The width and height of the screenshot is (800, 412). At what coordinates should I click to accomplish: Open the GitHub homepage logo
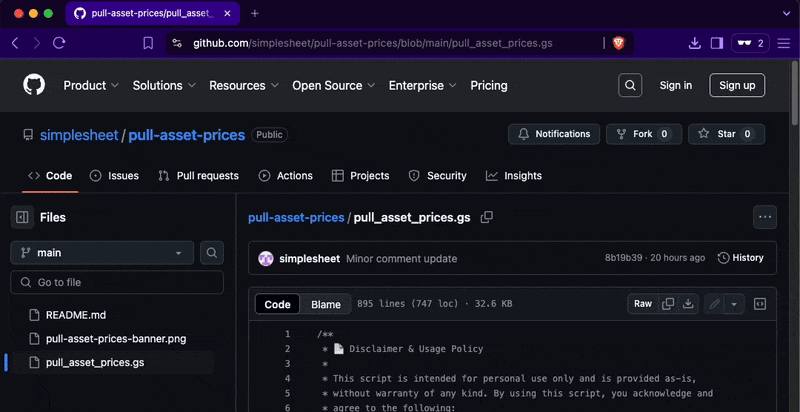pyautogui.click(x=34, y=85)
